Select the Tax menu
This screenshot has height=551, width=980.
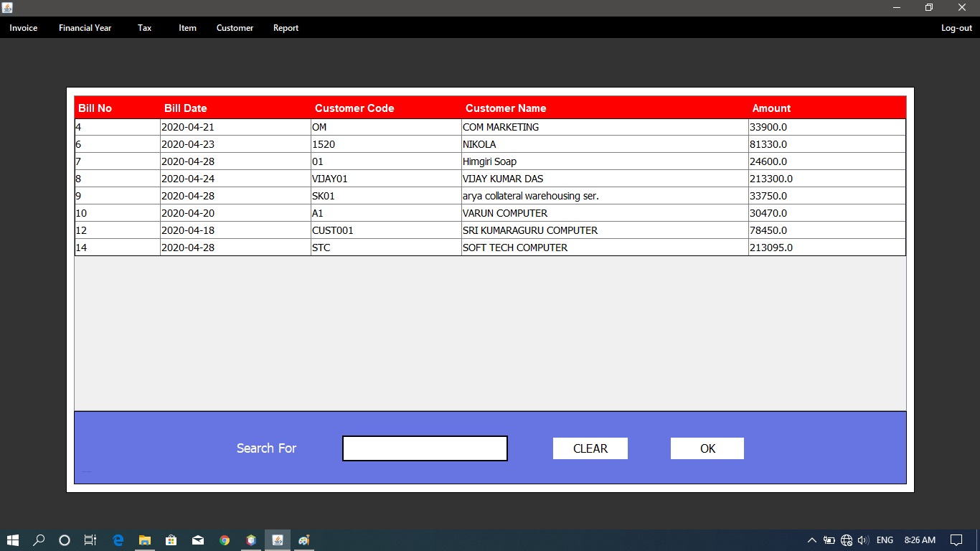pos(143,28)
